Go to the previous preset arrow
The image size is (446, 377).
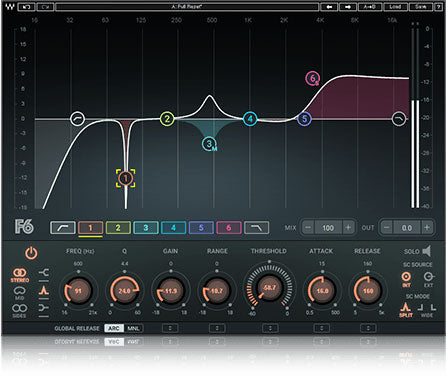[x=329, y=7]
